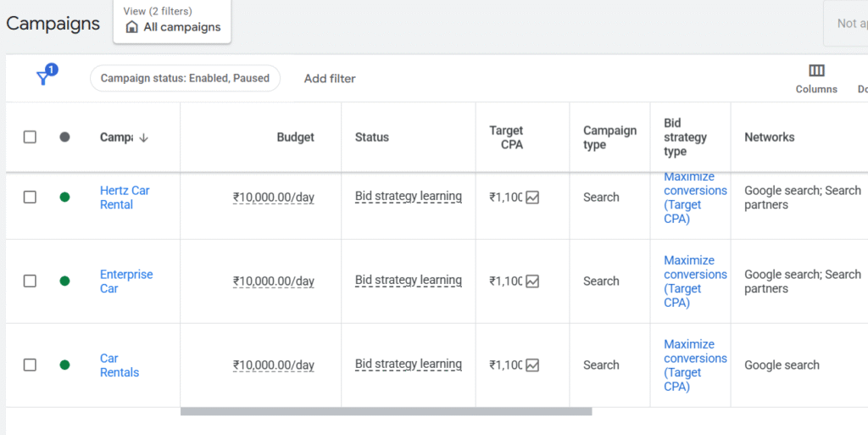This screenshot has width=868, height=435.
Task: Click green status dot for Enterprise Car
Action: 64,282
